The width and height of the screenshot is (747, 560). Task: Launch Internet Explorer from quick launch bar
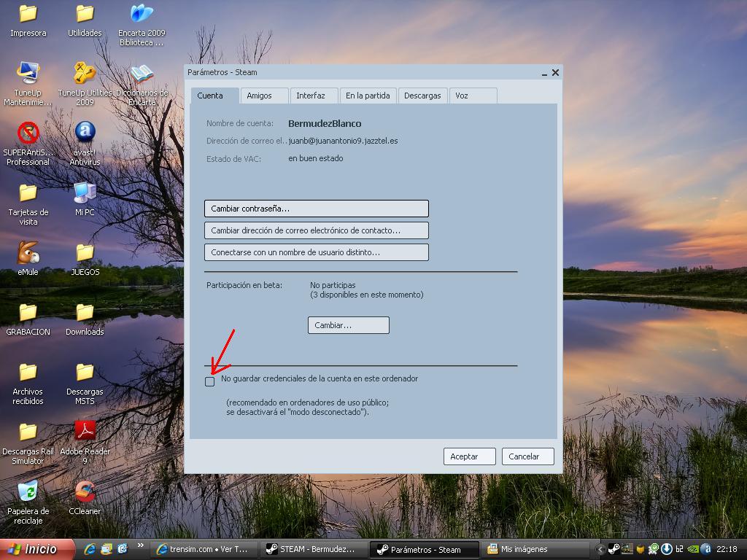click(90, 549)
